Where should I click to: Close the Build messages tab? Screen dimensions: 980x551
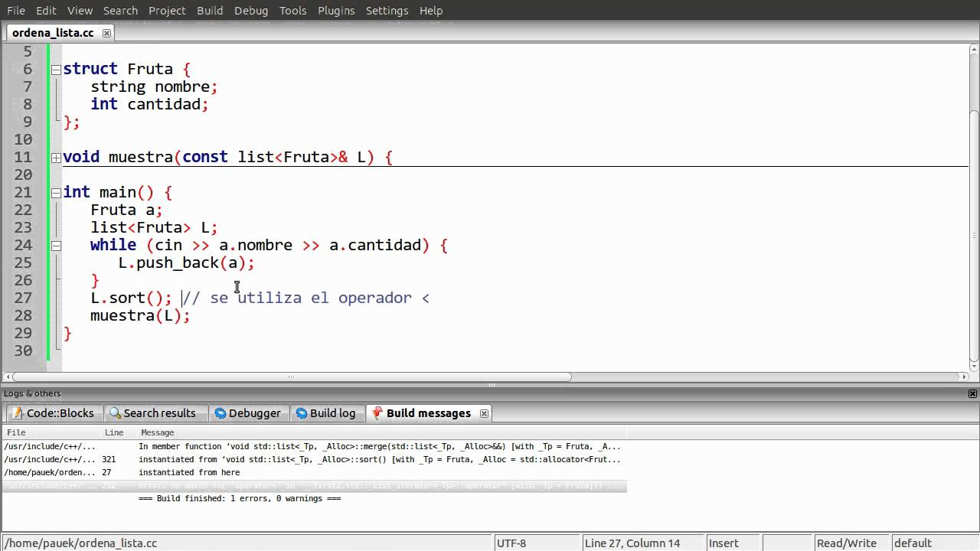(484, 413)
